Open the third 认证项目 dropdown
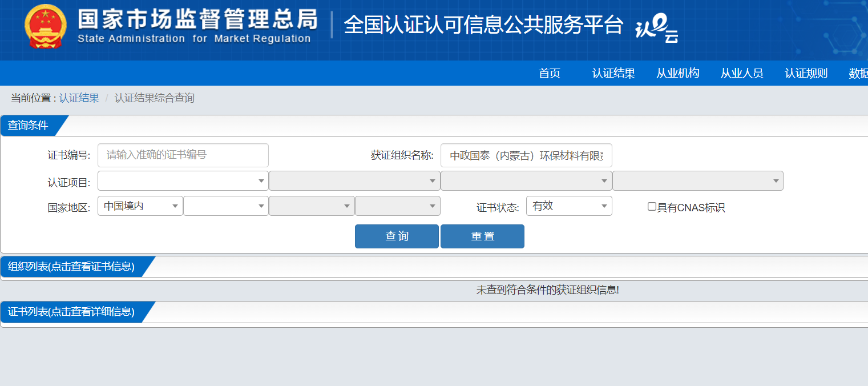Screen dimensions: 868x386 point(526,181)
